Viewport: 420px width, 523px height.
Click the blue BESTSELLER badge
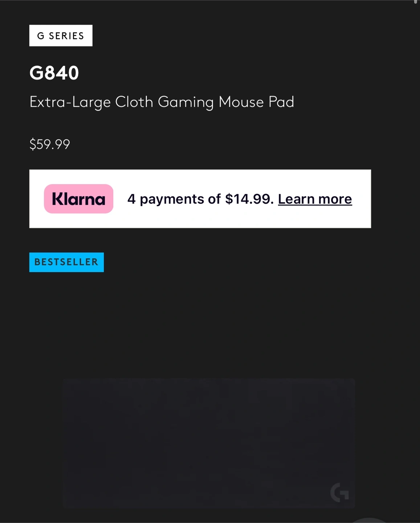66,262
